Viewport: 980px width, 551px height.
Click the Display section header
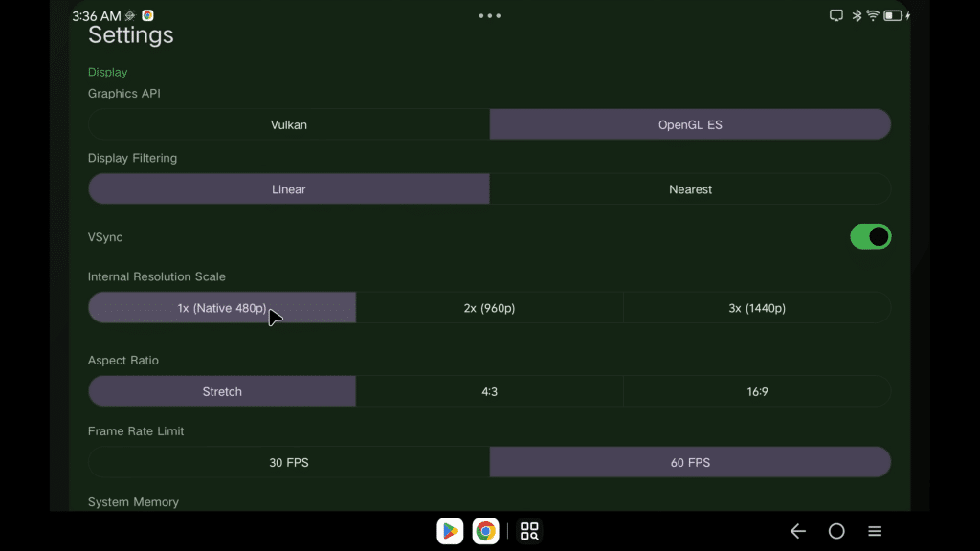107,72
